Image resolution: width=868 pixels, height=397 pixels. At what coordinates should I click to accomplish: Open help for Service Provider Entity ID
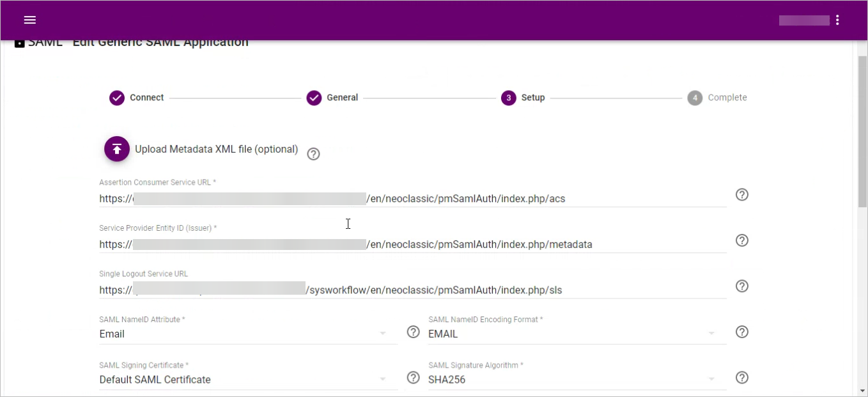pos(741,240)
